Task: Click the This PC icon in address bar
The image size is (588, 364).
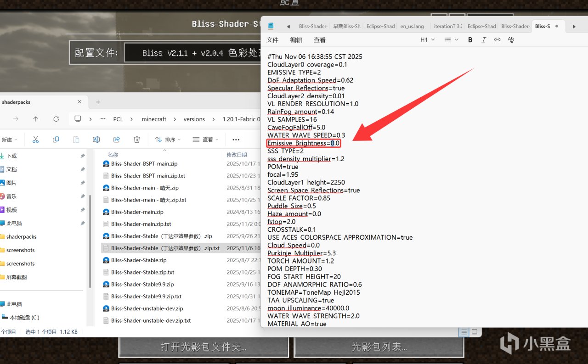Action: [78, 119]
